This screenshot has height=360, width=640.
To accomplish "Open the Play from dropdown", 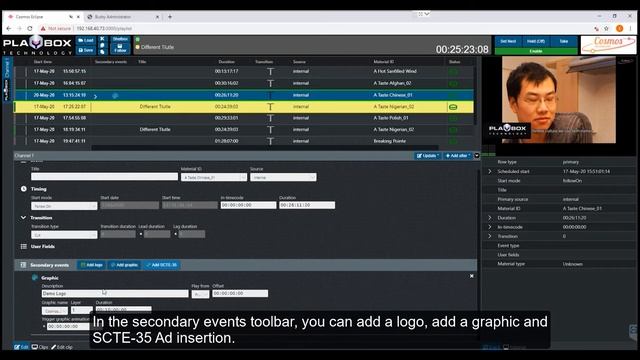I will [200, 294].
